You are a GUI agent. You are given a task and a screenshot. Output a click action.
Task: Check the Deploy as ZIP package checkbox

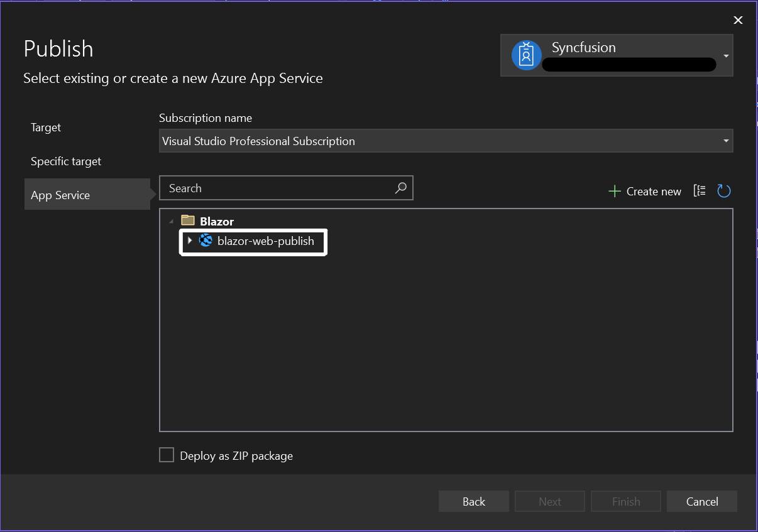(166, 454)
